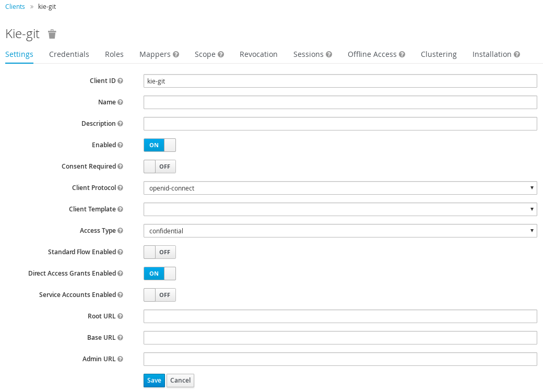Show help tooltip for Client ID
Viewport: 543px width, 392px height.
(x=120, y=81)
